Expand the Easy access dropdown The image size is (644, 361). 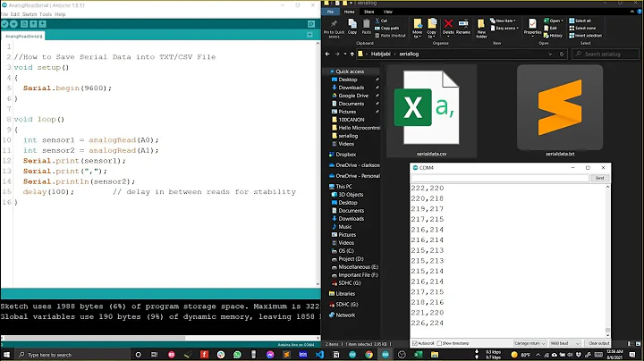(x=504, y=28)
